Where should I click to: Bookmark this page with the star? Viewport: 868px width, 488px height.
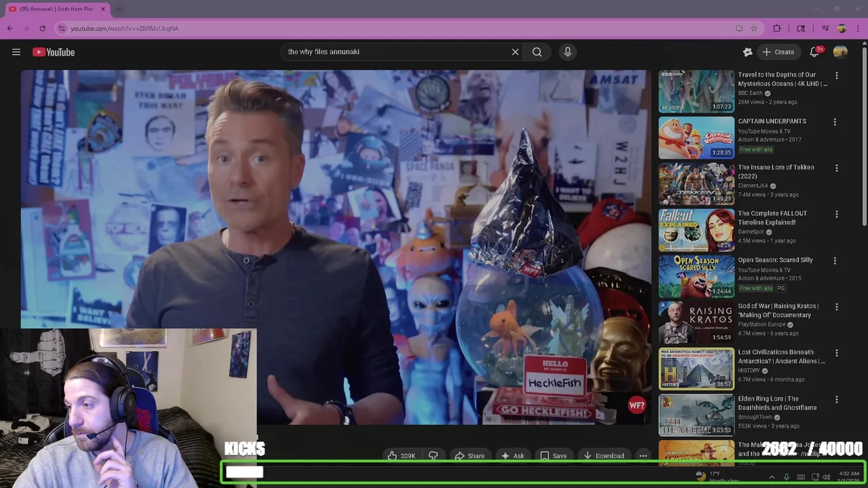pyautogui.click(x=754, y=28)
